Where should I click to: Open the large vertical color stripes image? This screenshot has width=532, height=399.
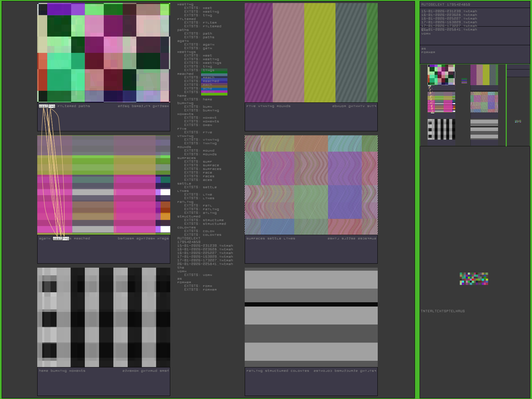[311, 53]
